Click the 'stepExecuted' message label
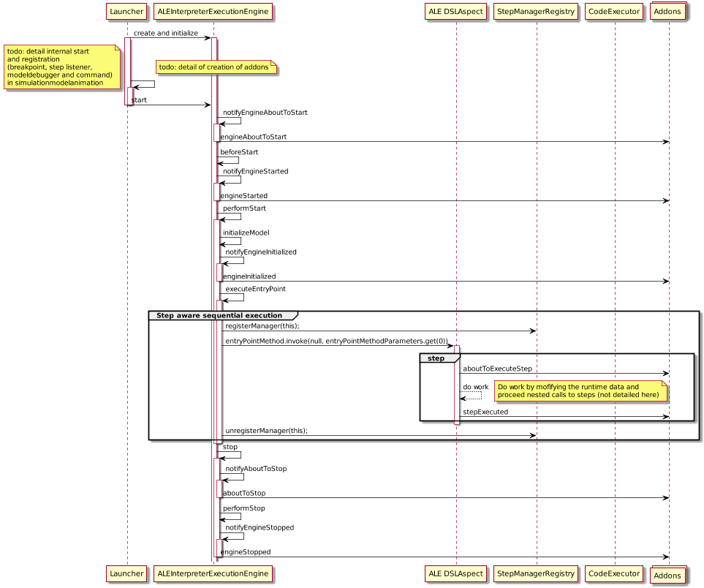This screenshot has height=588, width=704. point(485,412)
